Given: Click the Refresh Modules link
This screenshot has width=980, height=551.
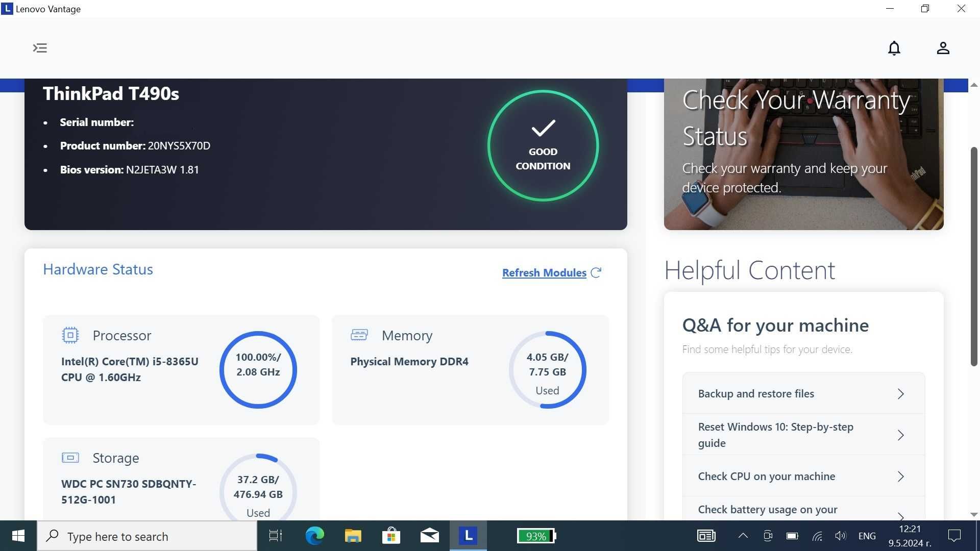Looking at the screenshot, I should [544, 272].
